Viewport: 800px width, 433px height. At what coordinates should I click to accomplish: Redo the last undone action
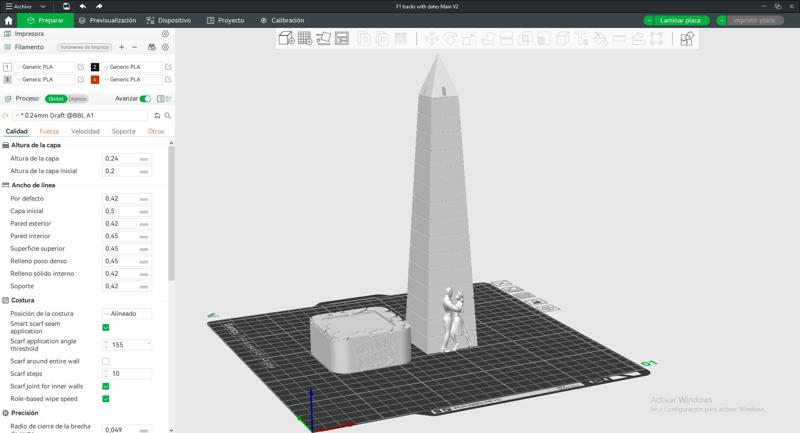point(99,6)
